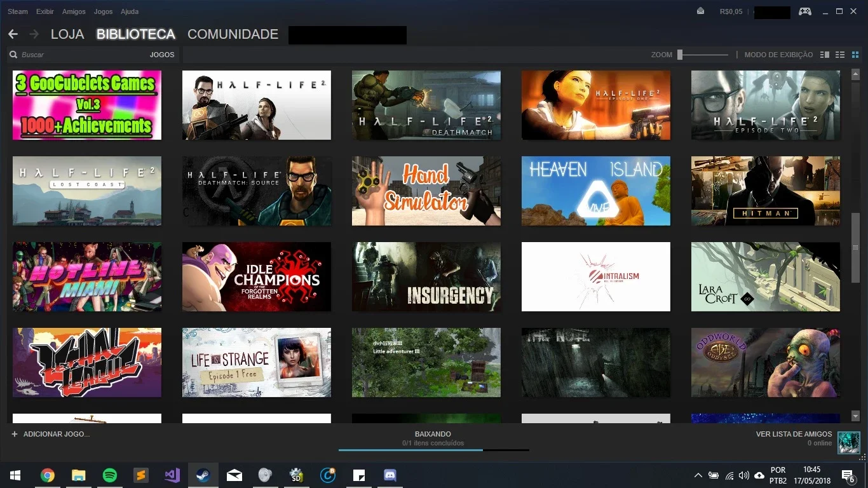Select Half-Life 2 Lost Coast tile
Viewport: 868px width, 488px height.
pyautogui.click(x=87, y=191)
